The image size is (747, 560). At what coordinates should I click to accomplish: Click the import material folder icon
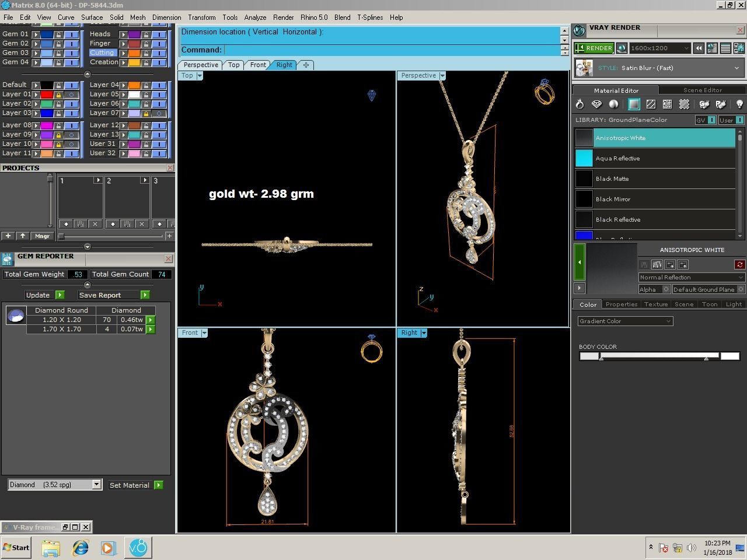coord(670,264)
